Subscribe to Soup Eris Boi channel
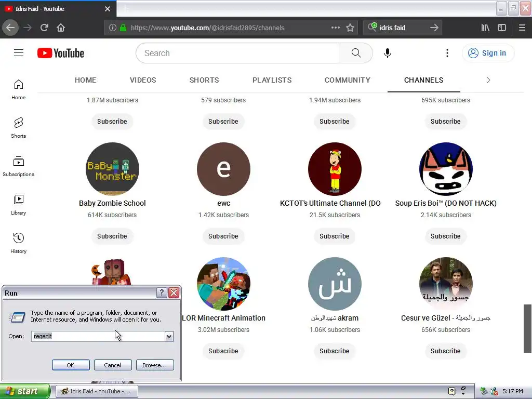Image resolution: width=532 pixels, height=399 pixels. coord(445,236)
